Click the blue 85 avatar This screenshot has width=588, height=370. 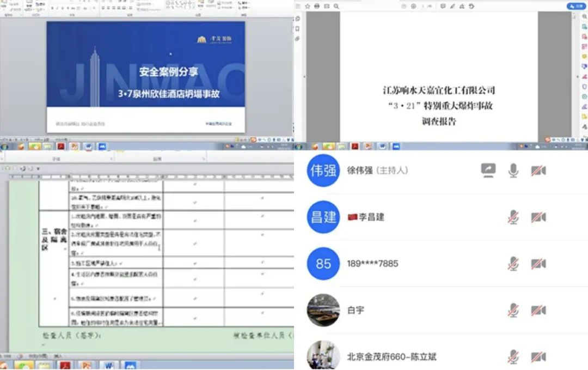(323, 263)
